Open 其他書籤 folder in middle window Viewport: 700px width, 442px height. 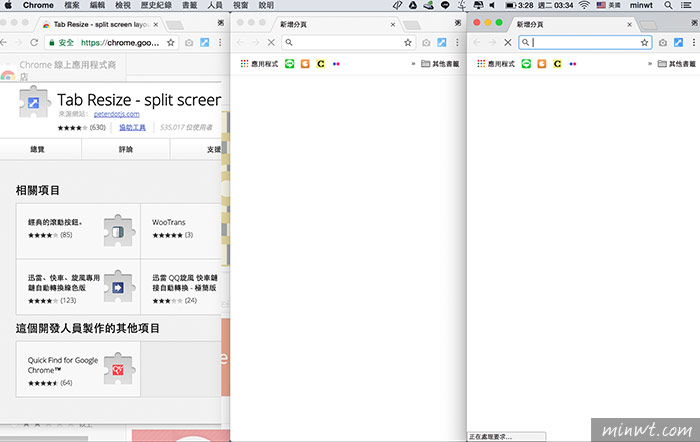point(440,64)
